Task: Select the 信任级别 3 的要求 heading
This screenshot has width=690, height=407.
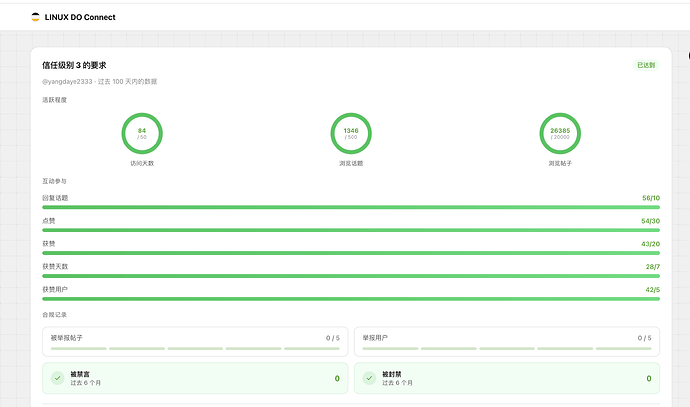Action: coord(74,65)
